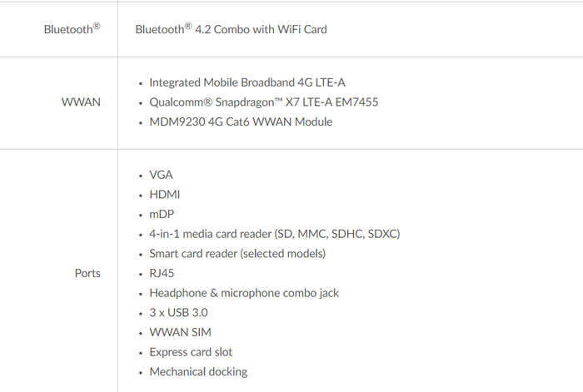
Task: Select the Bluetooth 4.2 Combo with WiFi Card text
Action: pos(231,29)
